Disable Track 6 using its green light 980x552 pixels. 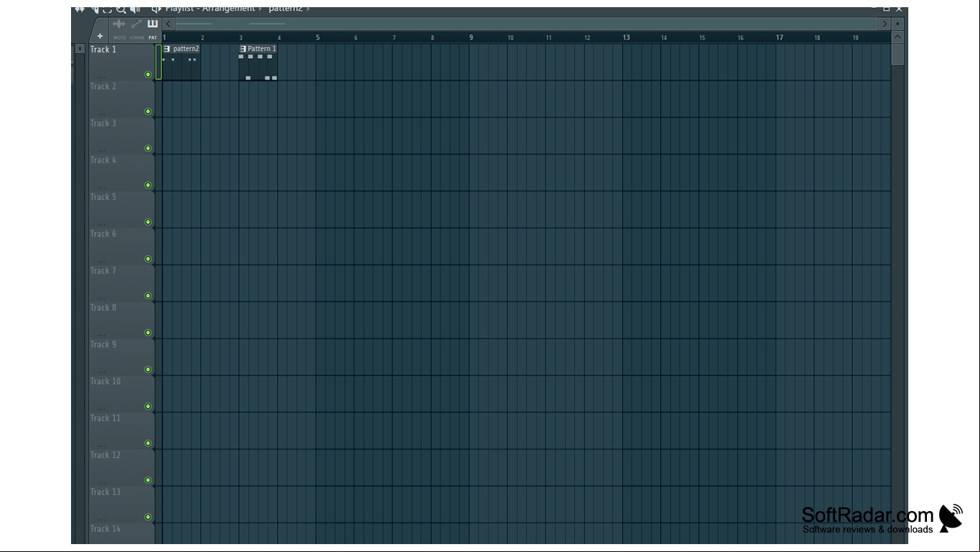click(149, 259)
